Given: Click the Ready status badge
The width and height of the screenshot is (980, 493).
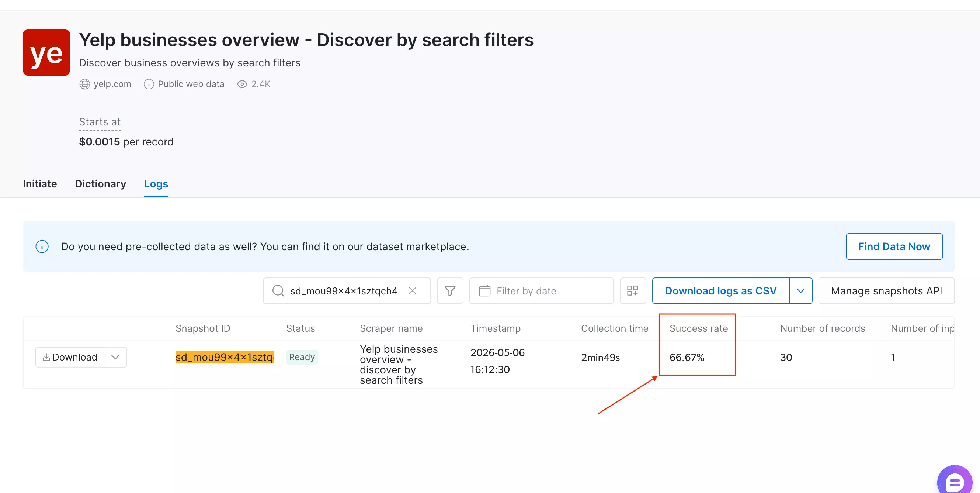Looking at the screenshot, I should [x=302, y=357].
